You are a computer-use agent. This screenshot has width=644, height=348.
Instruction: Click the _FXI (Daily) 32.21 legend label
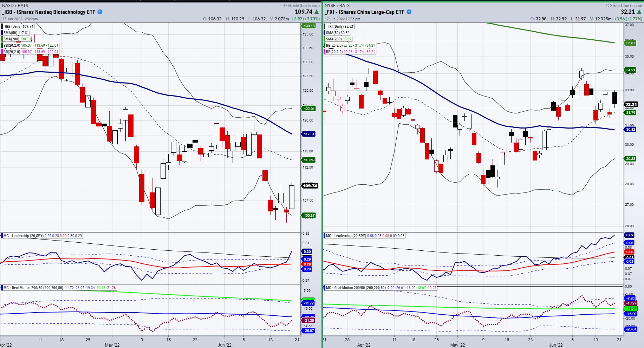point(339,26)
